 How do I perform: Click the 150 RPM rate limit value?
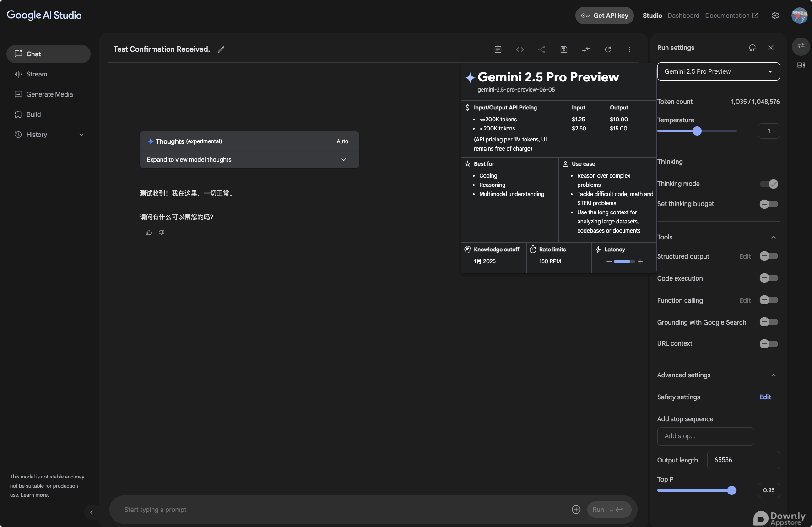tap(550, 261)
